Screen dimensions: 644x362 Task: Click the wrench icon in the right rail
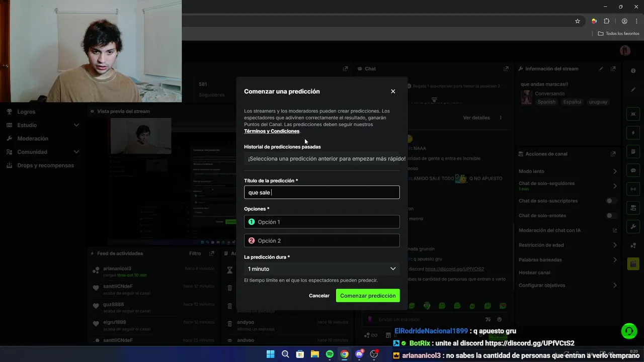633,227
